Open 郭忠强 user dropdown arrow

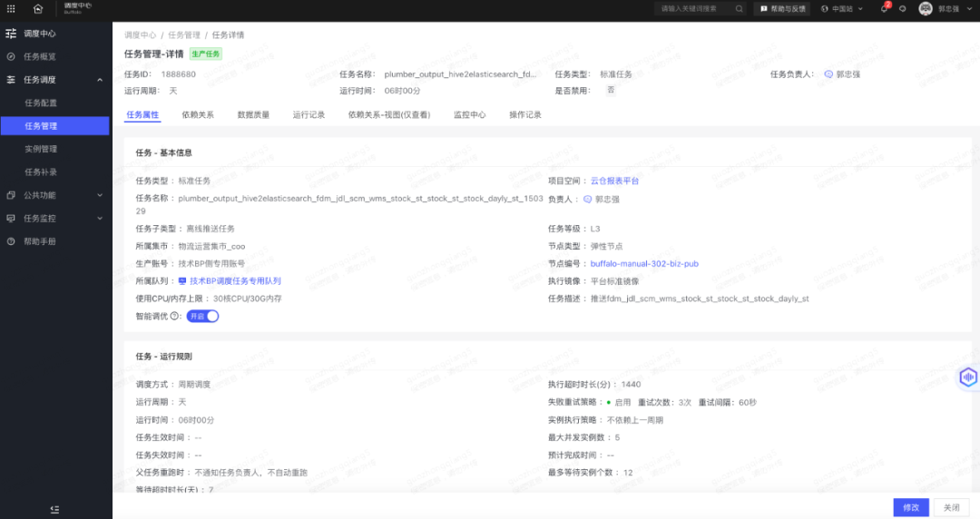coord(967,9)
